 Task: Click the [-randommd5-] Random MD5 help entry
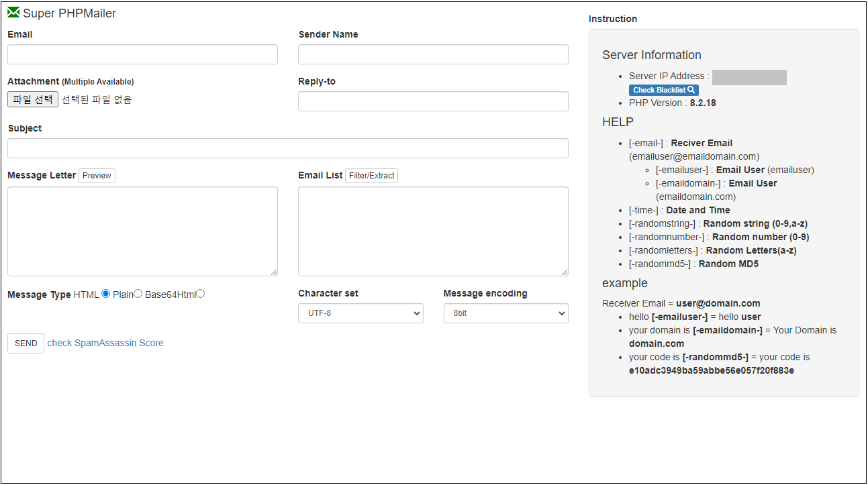click(694, 264)
